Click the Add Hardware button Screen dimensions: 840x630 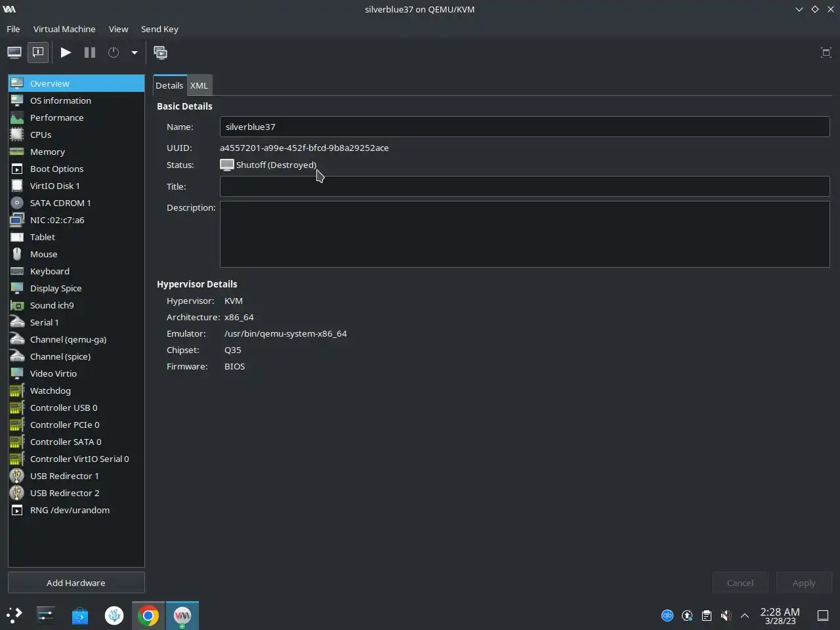(76, 583)
